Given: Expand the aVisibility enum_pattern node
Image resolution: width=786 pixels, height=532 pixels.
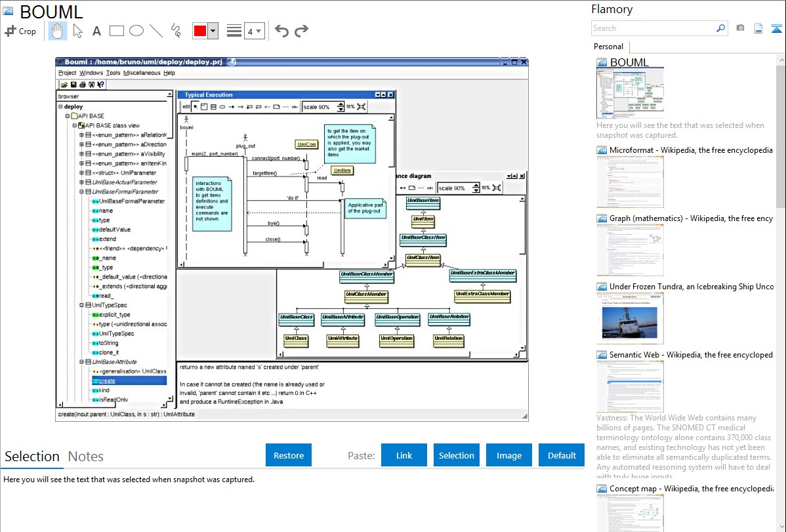Looking at the screenshot, I should tap(81, 154).
